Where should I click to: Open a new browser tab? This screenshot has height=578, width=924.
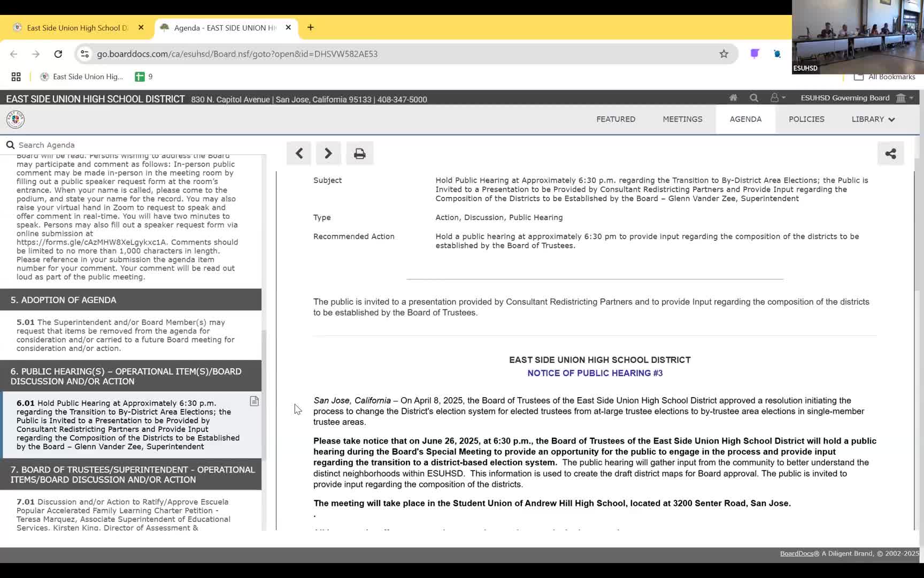[x=311, y=28]
